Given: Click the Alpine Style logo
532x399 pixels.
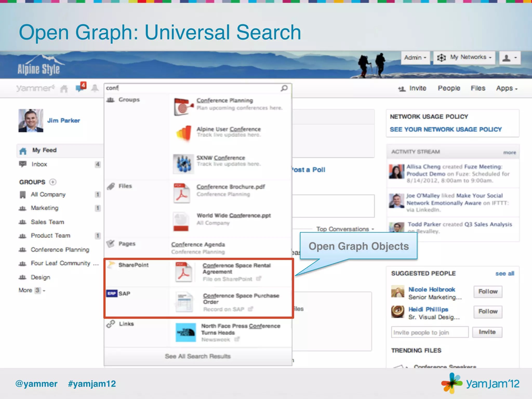Looking at the screenshot, I should pos(41,65).
